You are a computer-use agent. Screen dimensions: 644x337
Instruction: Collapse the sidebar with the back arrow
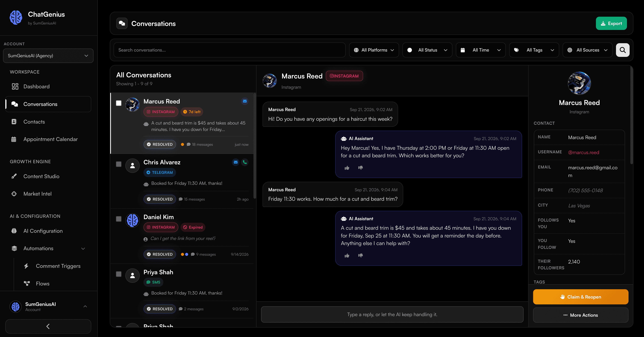(x=48, y=326)
